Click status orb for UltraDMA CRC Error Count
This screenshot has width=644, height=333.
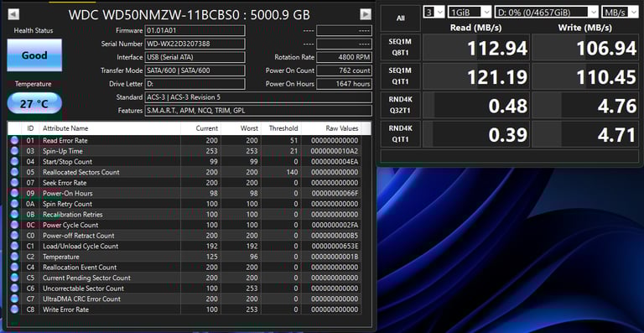coord(15,299)
